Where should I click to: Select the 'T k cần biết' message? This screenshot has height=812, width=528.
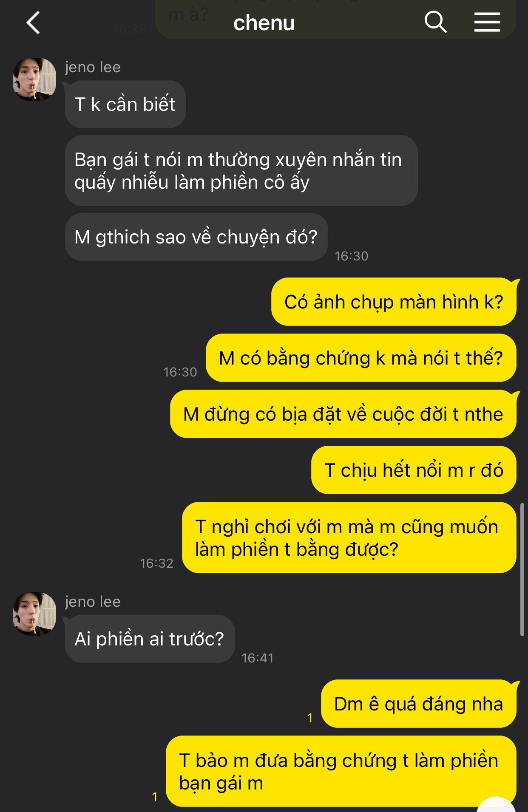[x=125, y=105]
